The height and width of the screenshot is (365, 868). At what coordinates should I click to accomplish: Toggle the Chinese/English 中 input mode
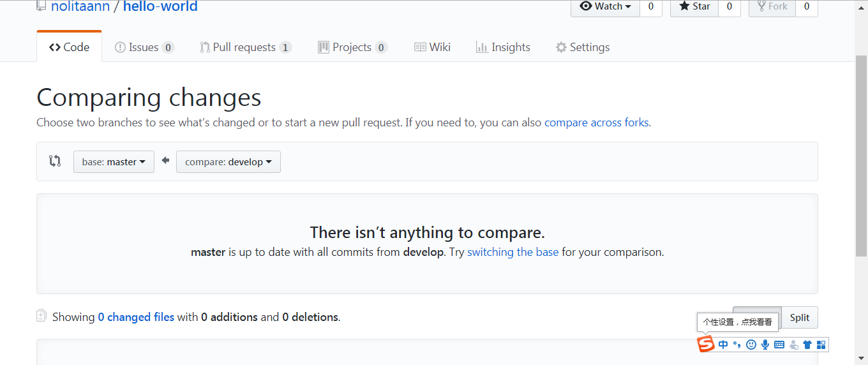(x=723, y=345)
